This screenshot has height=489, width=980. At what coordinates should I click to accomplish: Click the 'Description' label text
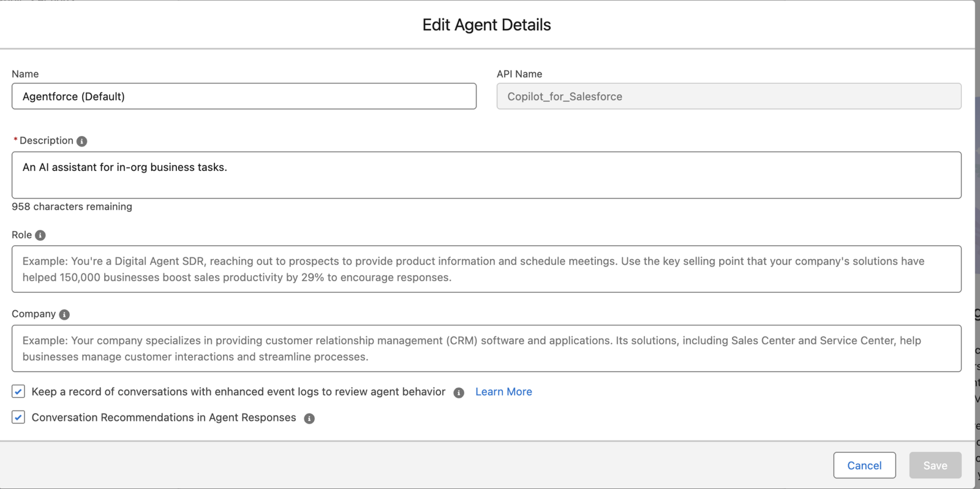(x=46, y=140)
